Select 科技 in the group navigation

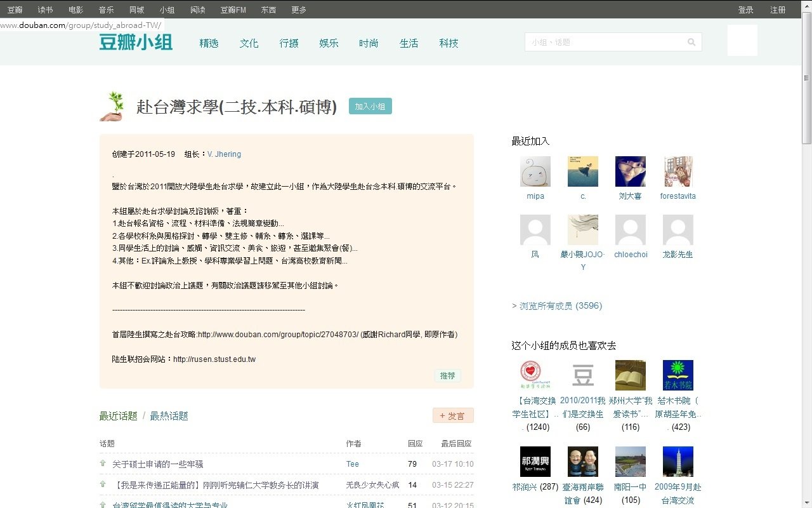click(449, 43)
